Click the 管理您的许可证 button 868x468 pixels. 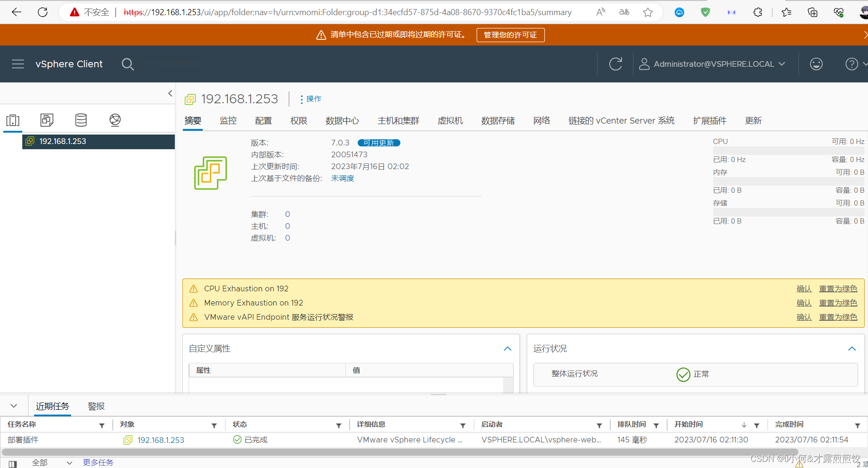[510, 35]
